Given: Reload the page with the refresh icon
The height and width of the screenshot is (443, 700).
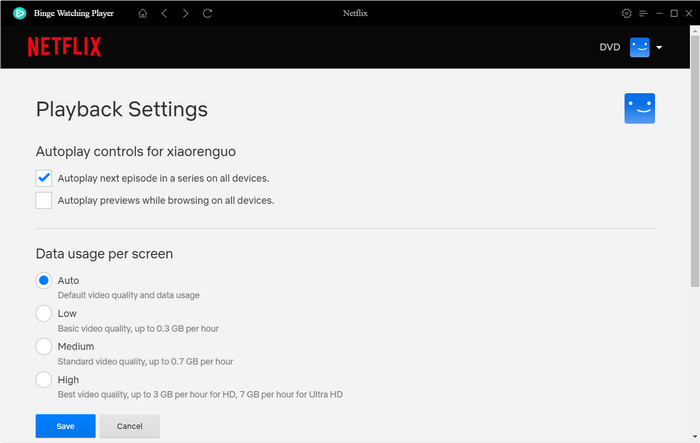Looking at the screenshot, I should (207, 13).
